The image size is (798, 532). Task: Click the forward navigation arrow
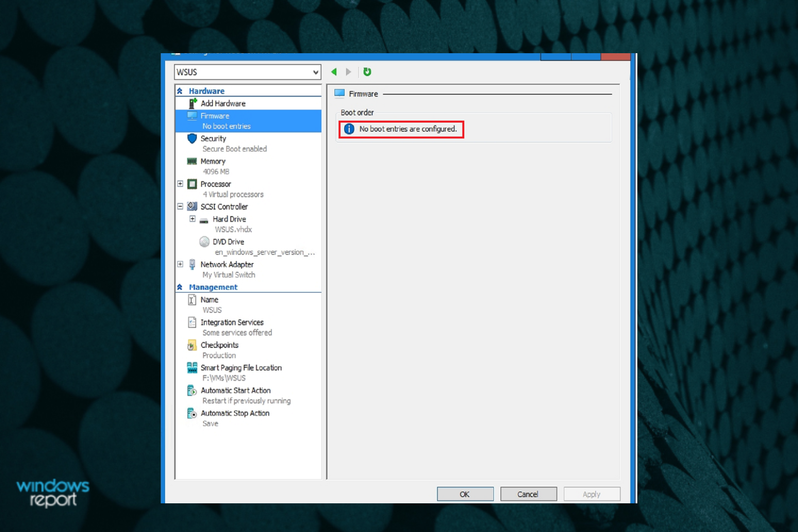(x=348, y=72)
